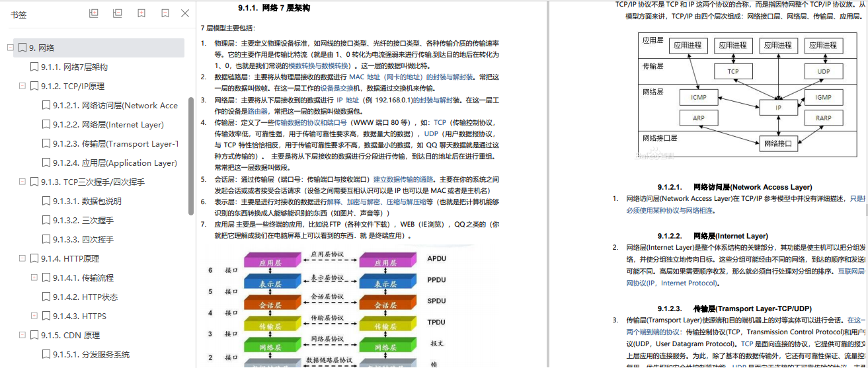Image resolution: width=868 pixels, height=368 pixels.
Task: Go to bookmark 9.1.4.1. 传输流程
Action: (x=83, y=277)
